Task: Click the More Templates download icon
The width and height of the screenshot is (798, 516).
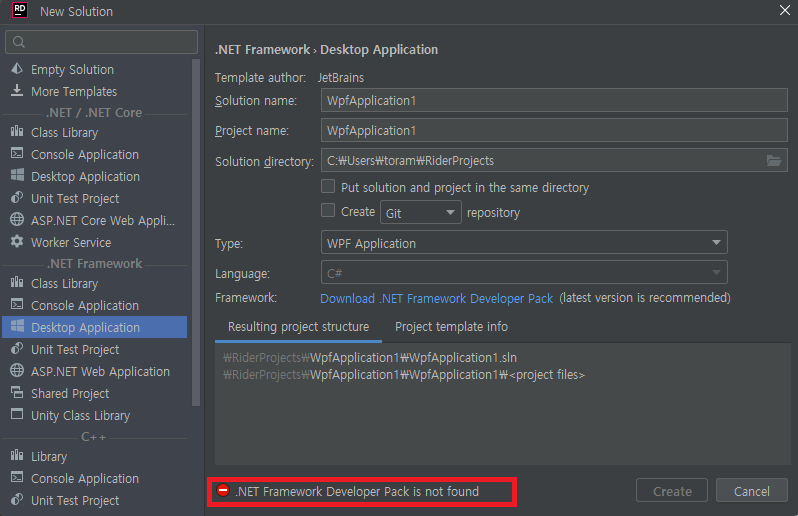Action: click(17, 91)
